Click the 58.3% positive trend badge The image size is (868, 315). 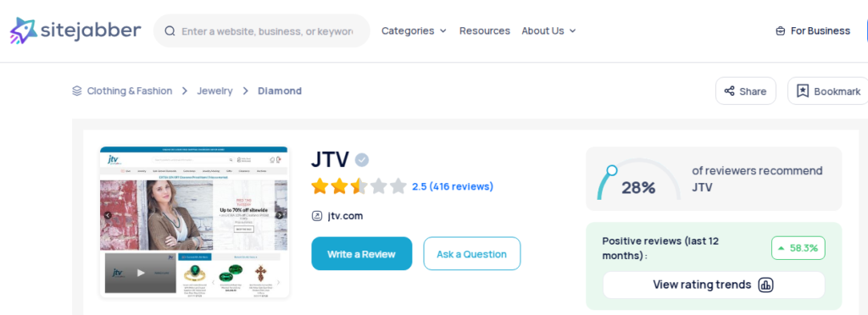point(798,248)
